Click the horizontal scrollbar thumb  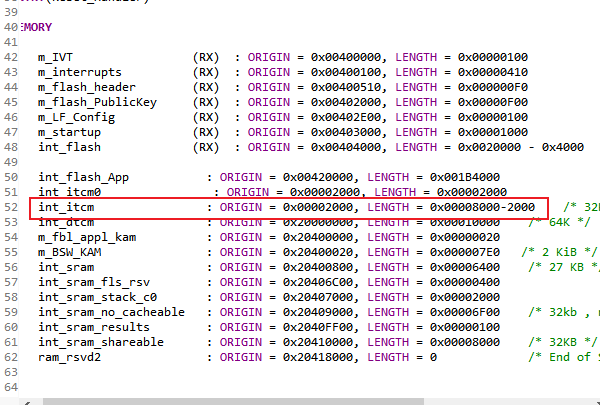(233, 402)
